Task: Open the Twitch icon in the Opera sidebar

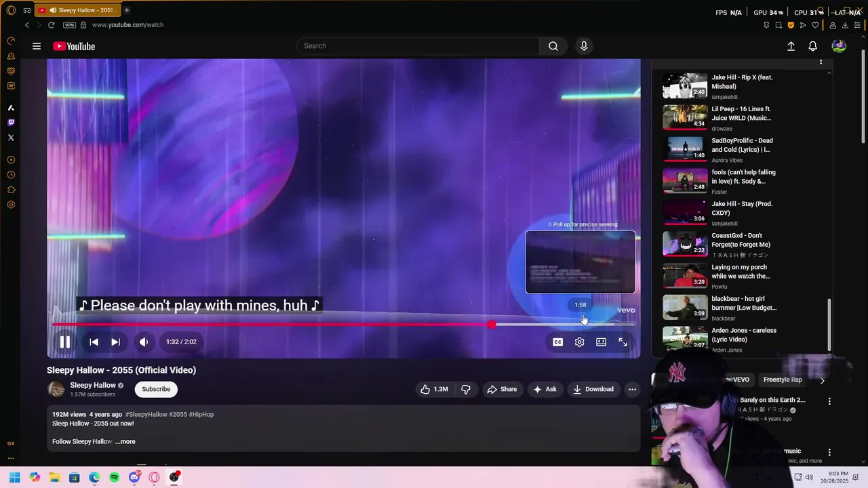Action: [11, 123]
